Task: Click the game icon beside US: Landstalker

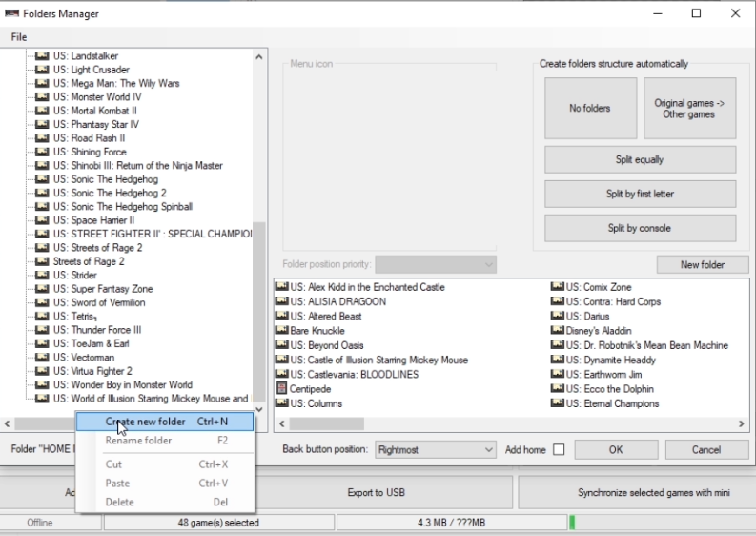Action: pos(43,56)
